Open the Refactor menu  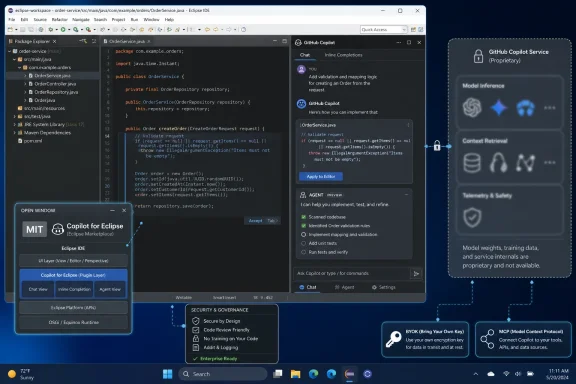60,19
